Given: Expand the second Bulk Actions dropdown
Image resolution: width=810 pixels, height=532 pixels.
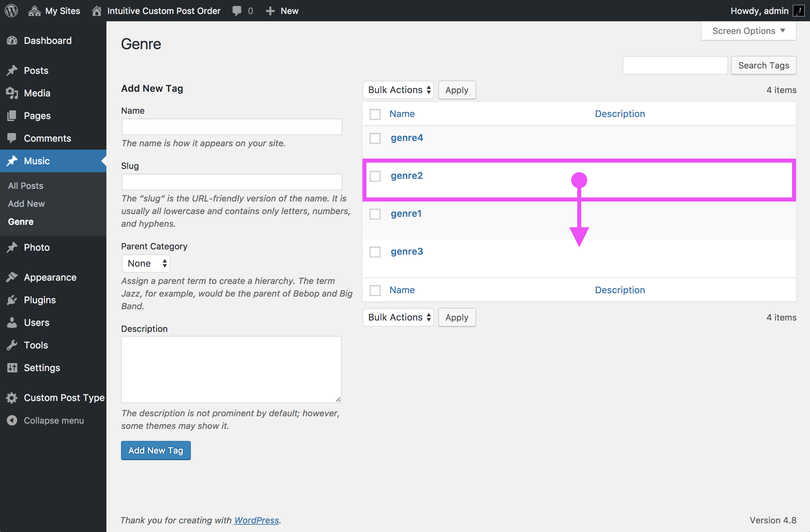Looking at the screenshot, I should 399,317.
